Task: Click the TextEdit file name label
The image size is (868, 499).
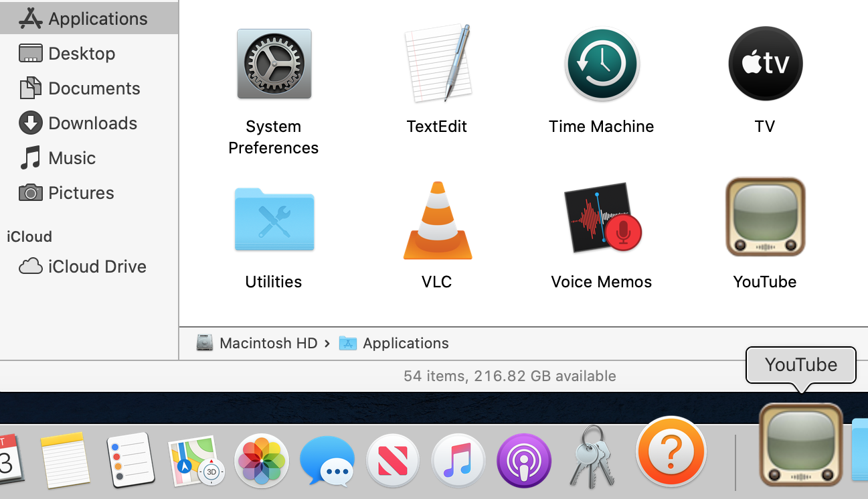Action: [437, 127]
